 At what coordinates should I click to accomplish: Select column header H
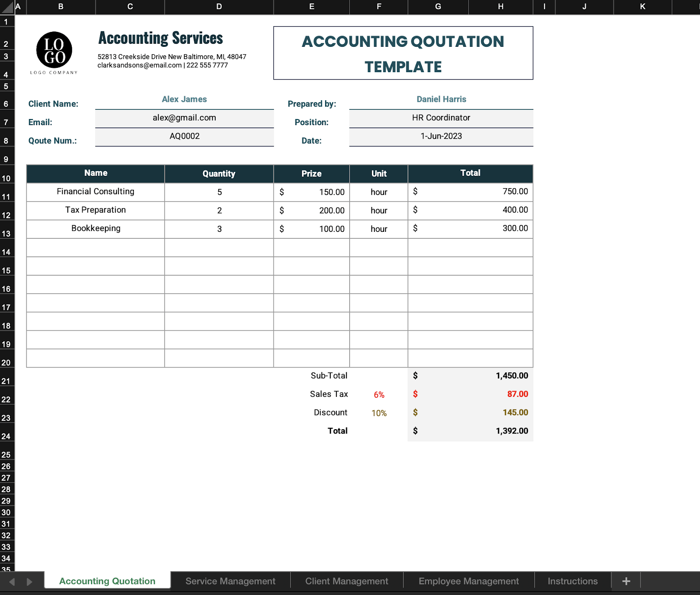coord(500,7)
